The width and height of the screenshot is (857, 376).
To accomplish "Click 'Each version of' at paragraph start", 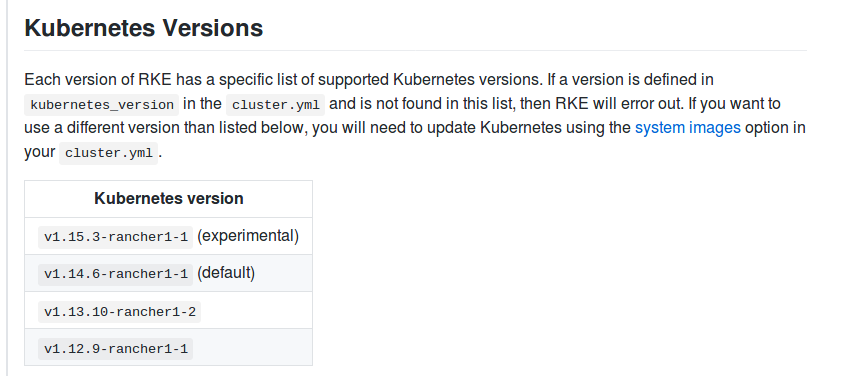I will click(x=79, y=80).
